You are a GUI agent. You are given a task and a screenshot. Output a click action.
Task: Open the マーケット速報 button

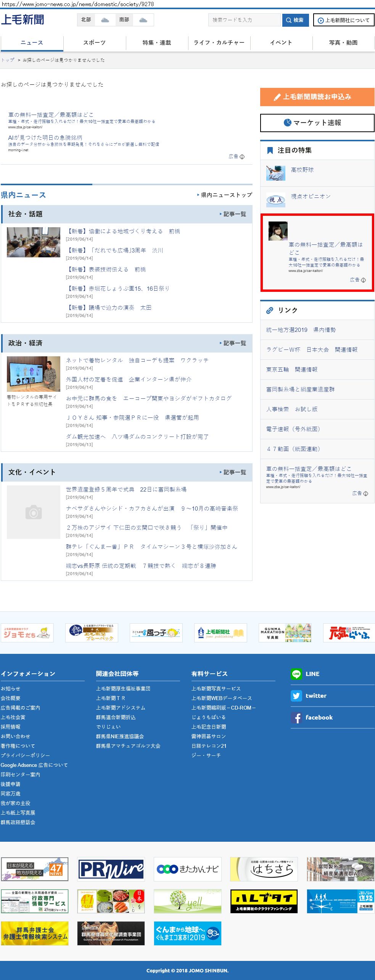pos(317,123)
